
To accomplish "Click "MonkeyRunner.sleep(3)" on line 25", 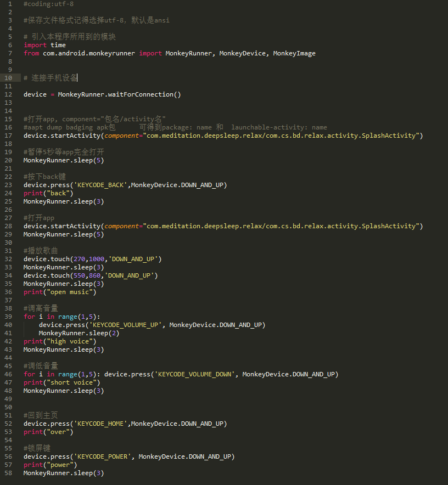I will point(64,202).
